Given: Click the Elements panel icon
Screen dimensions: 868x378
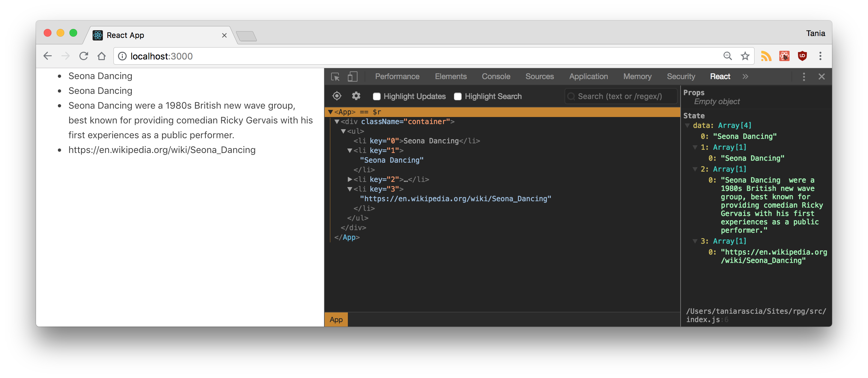Looking at the screenshot, I should [450, 76].
